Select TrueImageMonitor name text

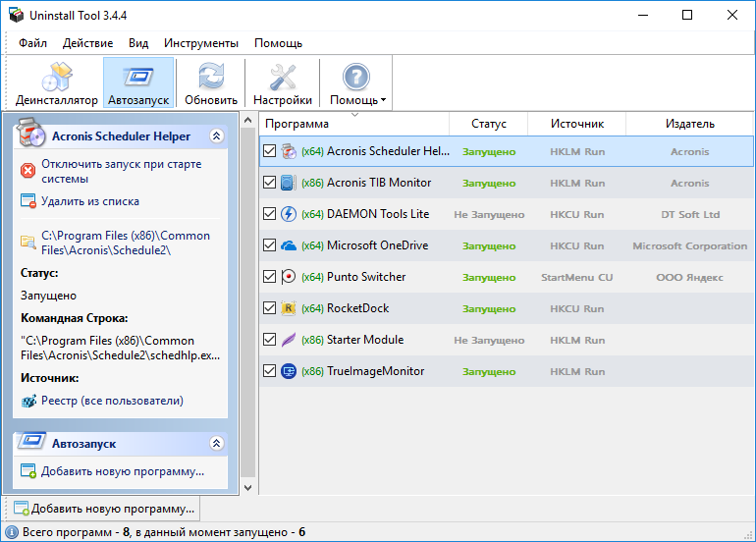376,371
